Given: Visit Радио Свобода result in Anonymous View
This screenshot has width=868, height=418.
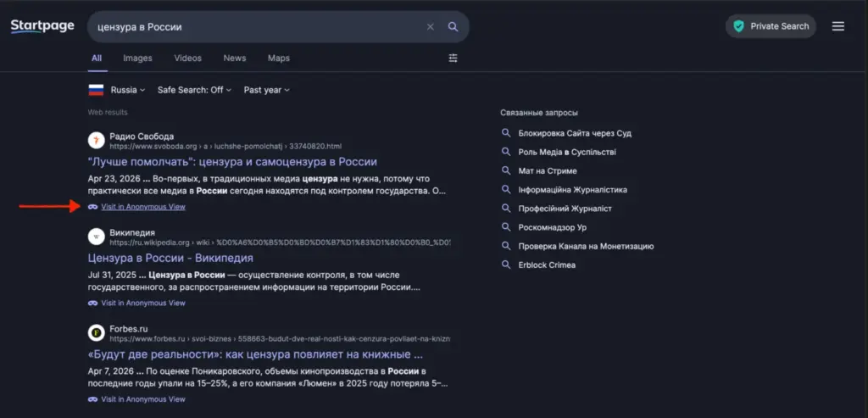Looking at the screenshot, I should point(143,207).
